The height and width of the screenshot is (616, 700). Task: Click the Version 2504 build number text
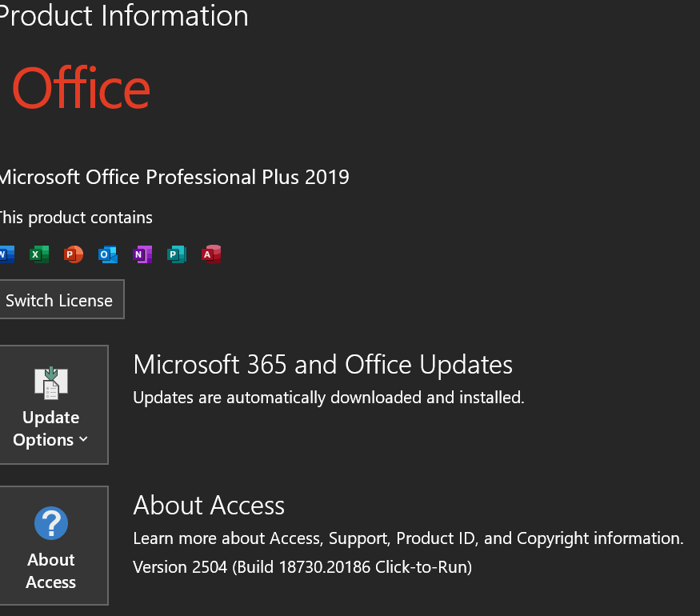click(x=302, y=567)
